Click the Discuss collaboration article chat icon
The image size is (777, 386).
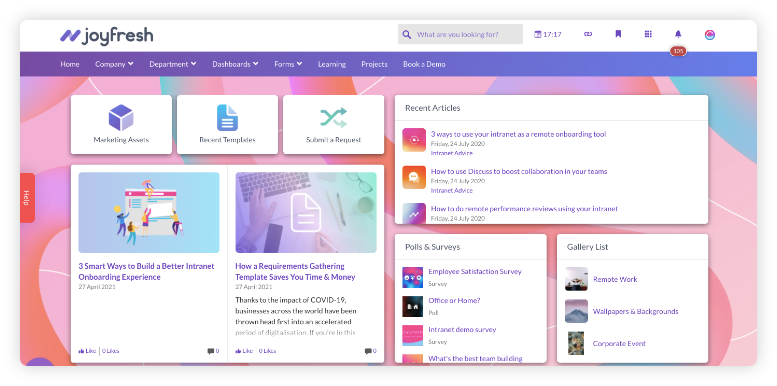(x=414, y=177)
